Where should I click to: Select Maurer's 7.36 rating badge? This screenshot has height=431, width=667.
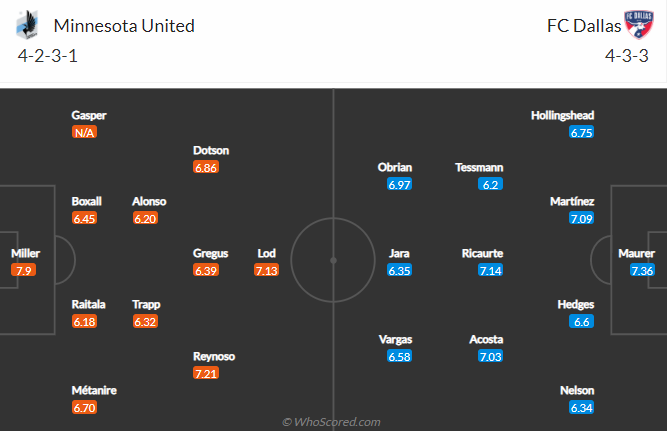click(x=642, y=271)
